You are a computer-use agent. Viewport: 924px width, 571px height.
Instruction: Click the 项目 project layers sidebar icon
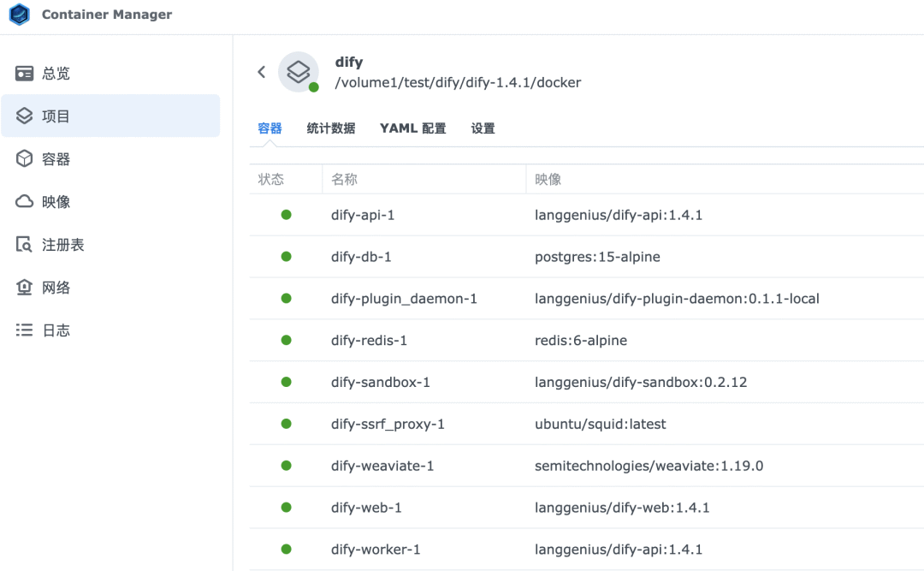tap(24, 116)
